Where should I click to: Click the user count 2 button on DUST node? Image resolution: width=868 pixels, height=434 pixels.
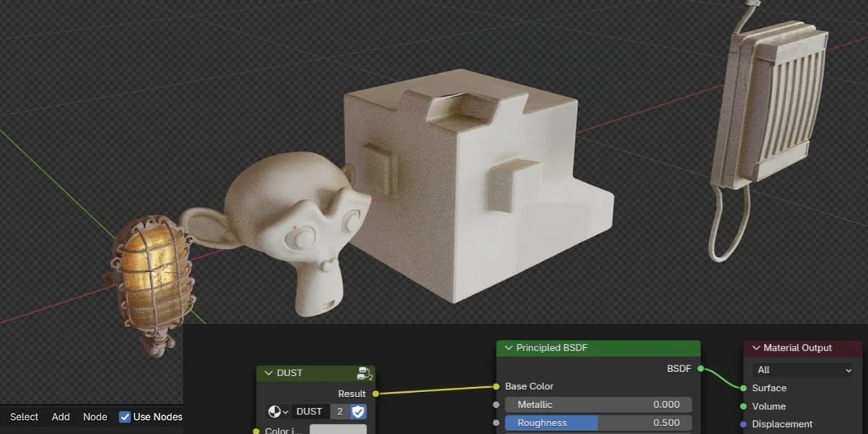pyautogui.click(x=339, y=411)
